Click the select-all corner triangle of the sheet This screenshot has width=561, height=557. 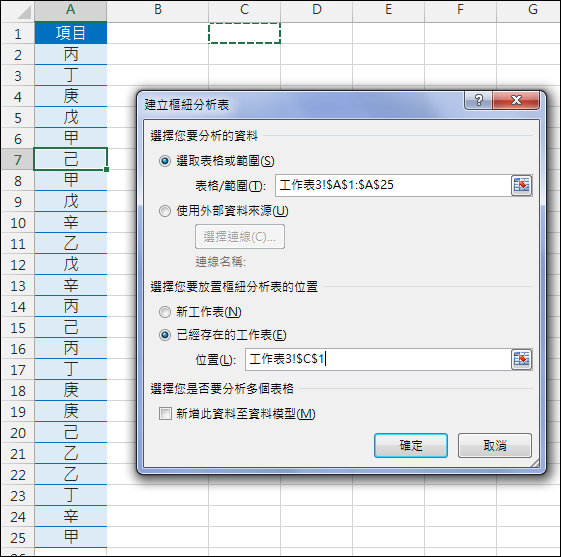tap(25, 12)
